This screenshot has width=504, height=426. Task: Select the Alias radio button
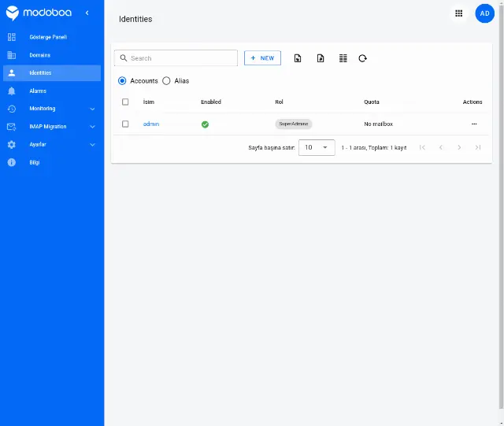coord(166,80)
